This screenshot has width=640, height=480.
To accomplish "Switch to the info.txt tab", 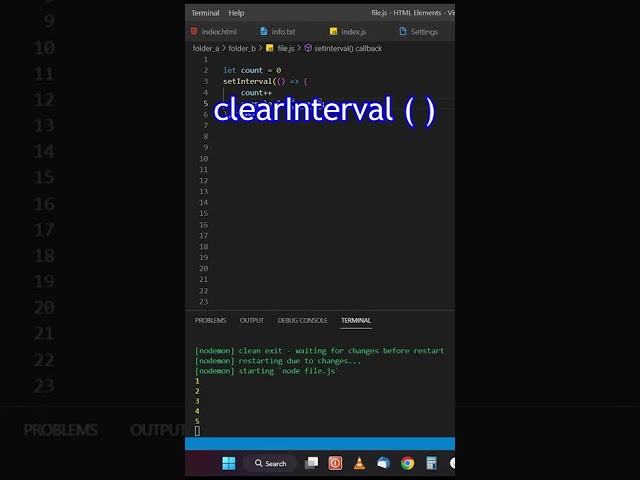I will (283, 31).
